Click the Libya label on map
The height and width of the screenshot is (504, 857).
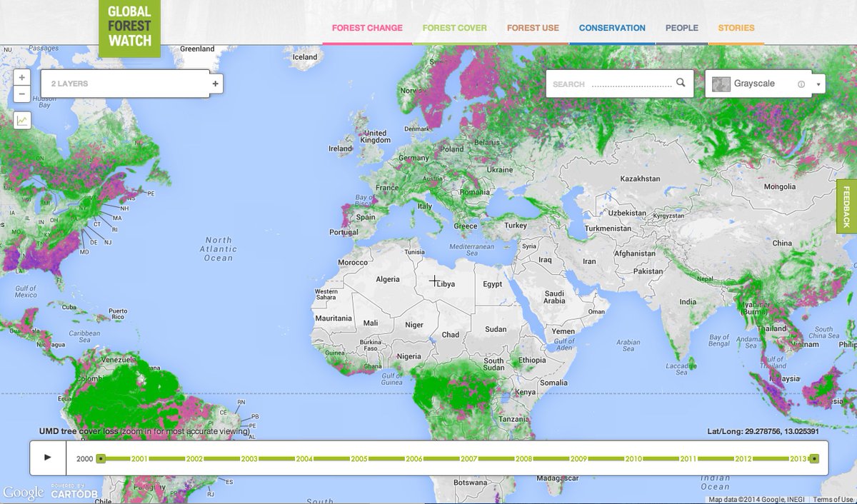446,283
